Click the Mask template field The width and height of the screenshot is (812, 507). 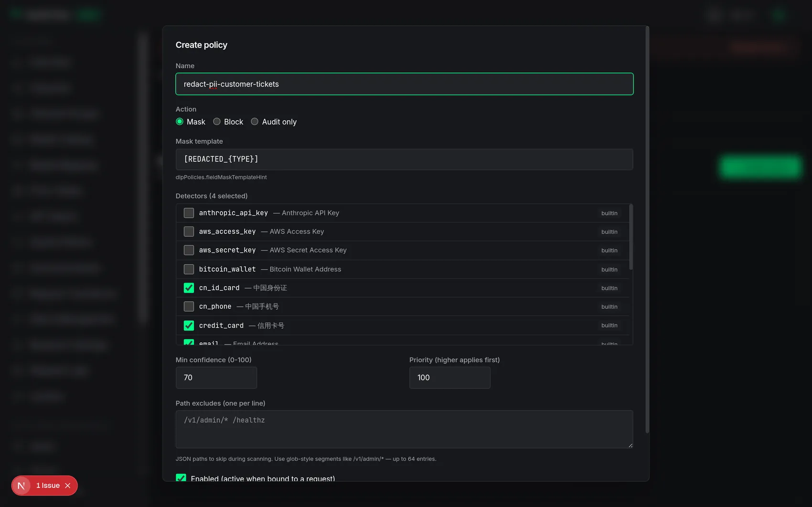pos(404,159)
